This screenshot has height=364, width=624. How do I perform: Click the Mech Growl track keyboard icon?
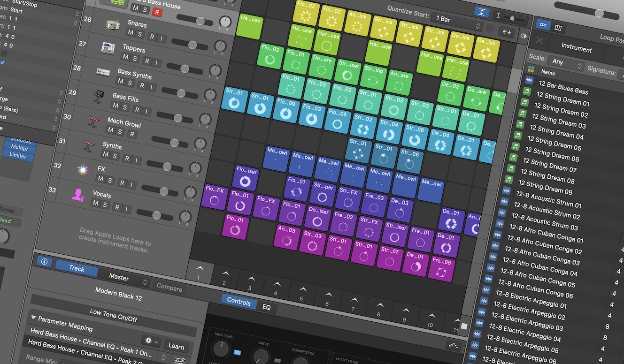[x=93, y=122]
